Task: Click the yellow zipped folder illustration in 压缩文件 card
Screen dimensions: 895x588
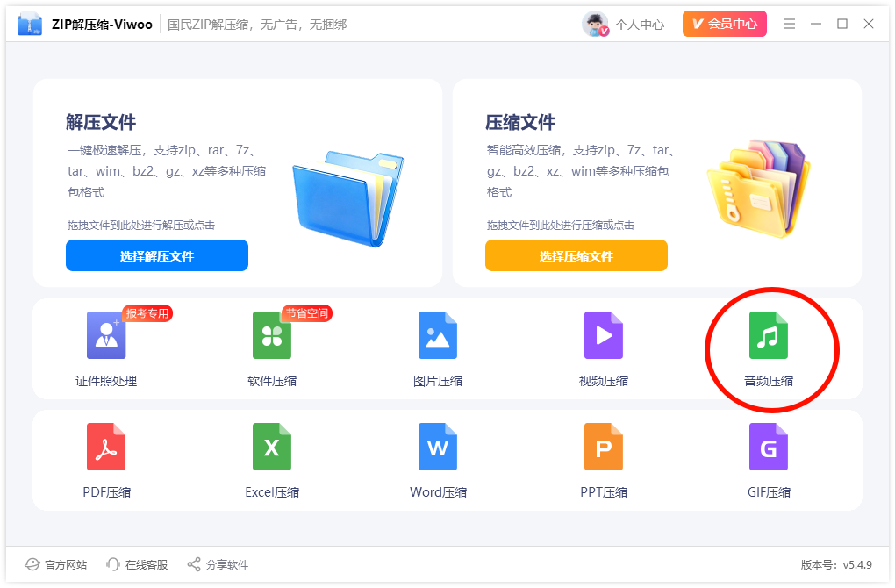Action: (758, 189)
